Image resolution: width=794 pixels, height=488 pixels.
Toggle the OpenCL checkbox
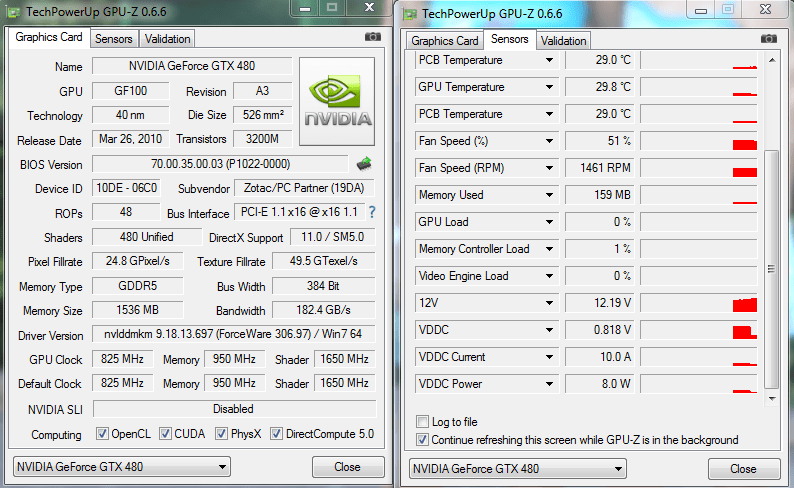(x=102, y=434)
